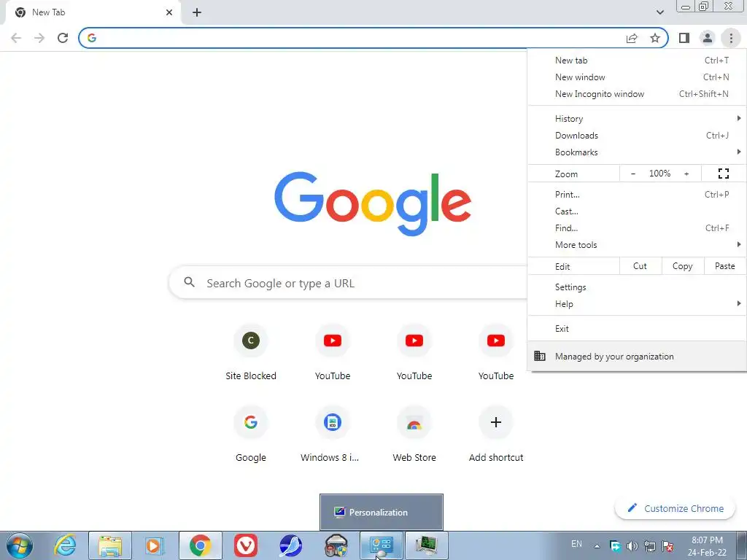Click the Customize Chrome button

tap(675, 508)
